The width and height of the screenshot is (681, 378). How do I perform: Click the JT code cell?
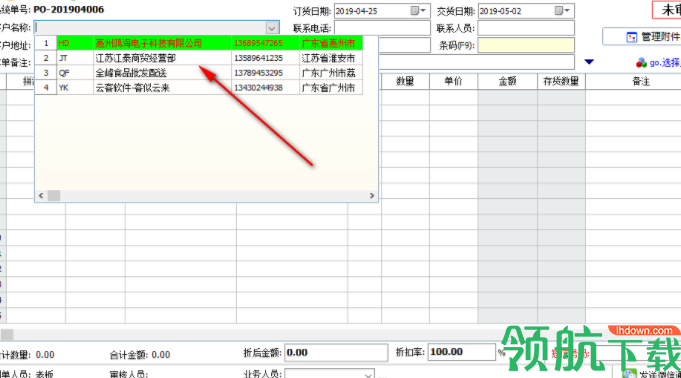tap(75, 58)
